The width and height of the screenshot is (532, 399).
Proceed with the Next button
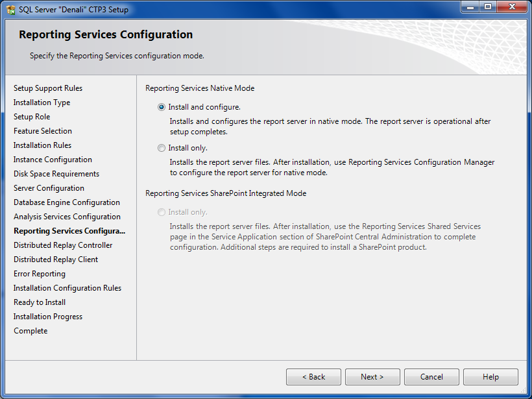(372, 377)
